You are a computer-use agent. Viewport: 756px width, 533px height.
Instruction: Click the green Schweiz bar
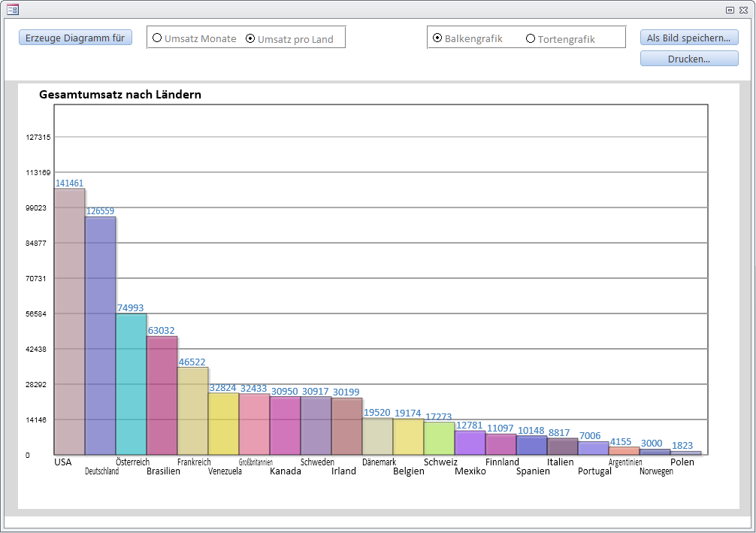(439, 438)
